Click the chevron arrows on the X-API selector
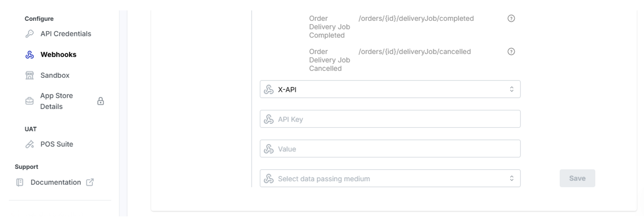 click(x=511, y=90)
